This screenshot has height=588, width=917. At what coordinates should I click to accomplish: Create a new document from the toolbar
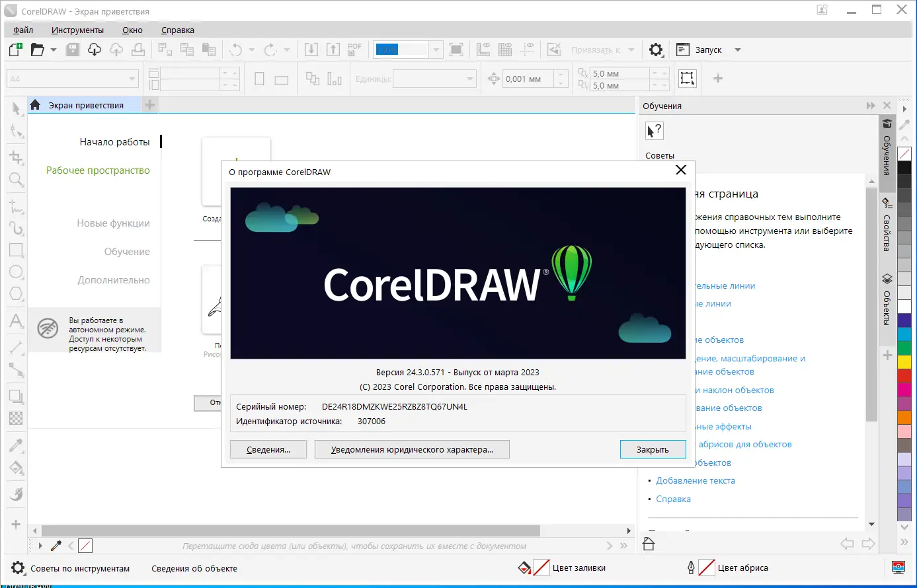click(15, 50)
